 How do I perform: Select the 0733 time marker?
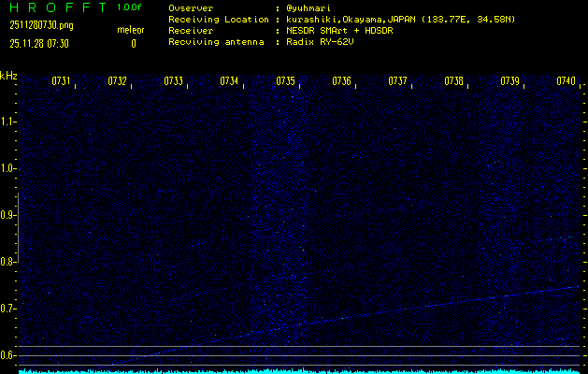coord(173,82)
